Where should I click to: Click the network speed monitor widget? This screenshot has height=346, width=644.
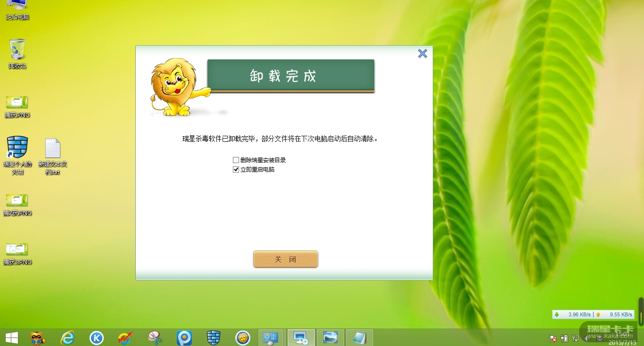[593, 314]
